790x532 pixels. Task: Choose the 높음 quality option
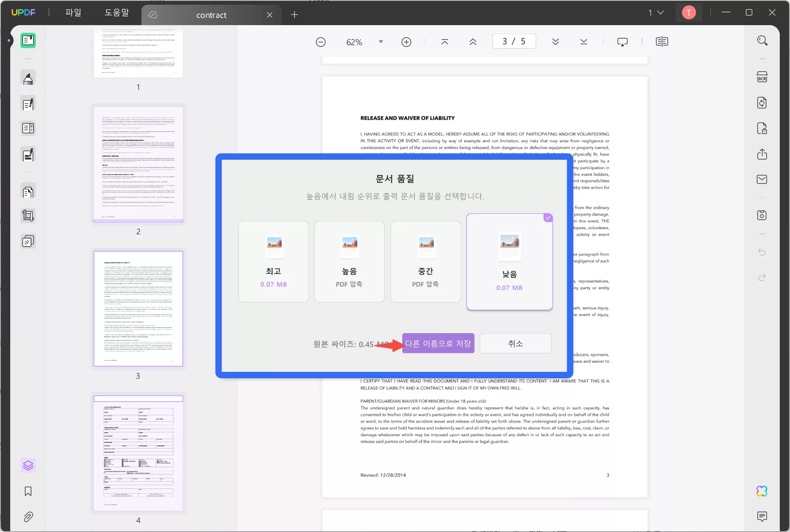349,262
